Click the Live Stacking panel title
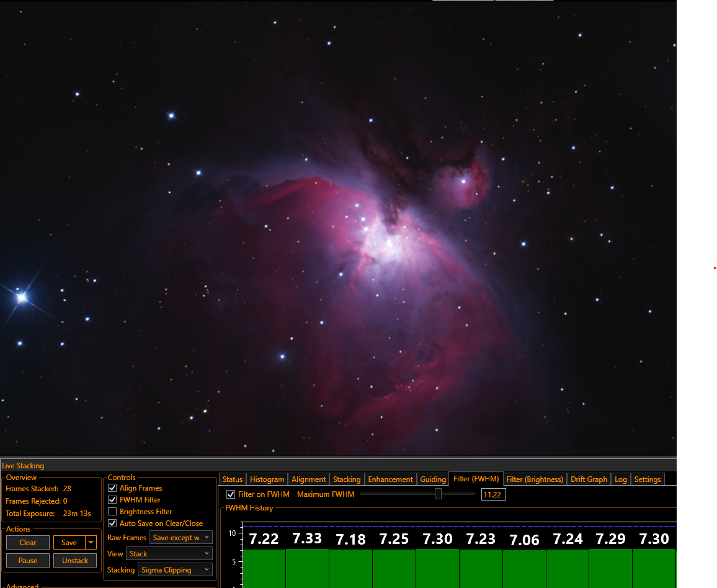This screenshot has height=588, width=717. click(23, 465)
